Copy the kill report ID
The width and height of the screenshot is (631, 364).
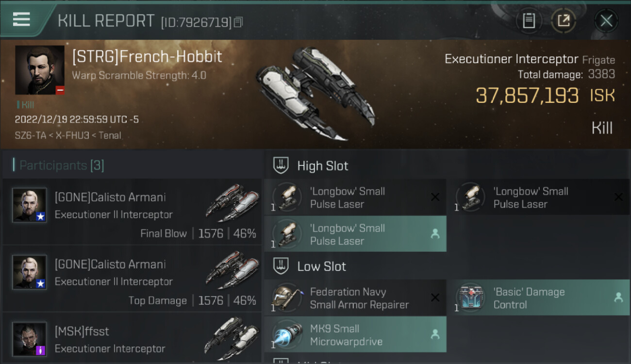pos(238,22)
